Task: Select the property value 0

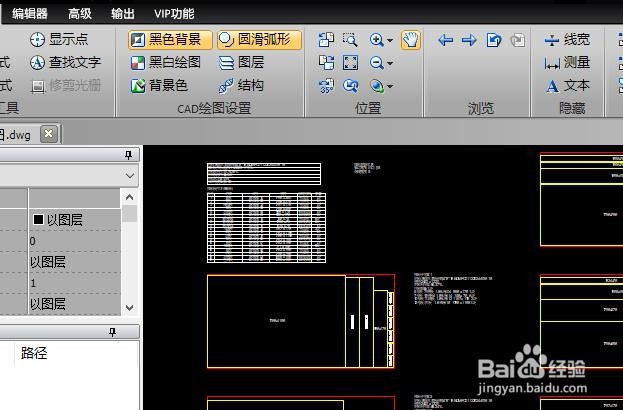Action: pyautogui.click(x=75, y=241)
